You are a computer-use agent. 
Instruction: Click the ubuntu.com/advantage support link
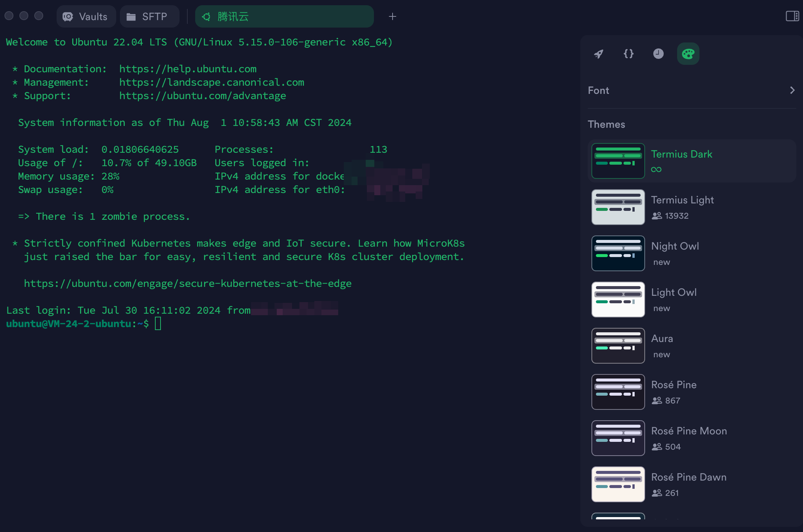203,96
